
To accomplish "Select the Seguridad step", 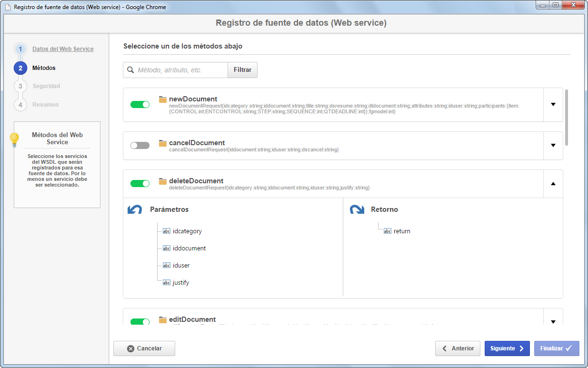I will [x=46, y=86].
